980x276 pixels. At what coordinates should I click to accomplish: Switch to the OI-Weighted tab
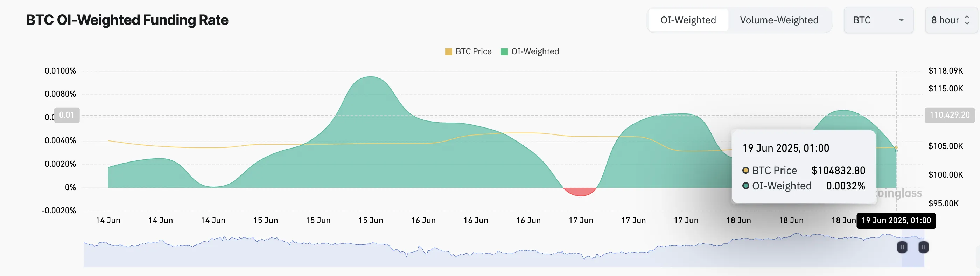coord(688,20)
